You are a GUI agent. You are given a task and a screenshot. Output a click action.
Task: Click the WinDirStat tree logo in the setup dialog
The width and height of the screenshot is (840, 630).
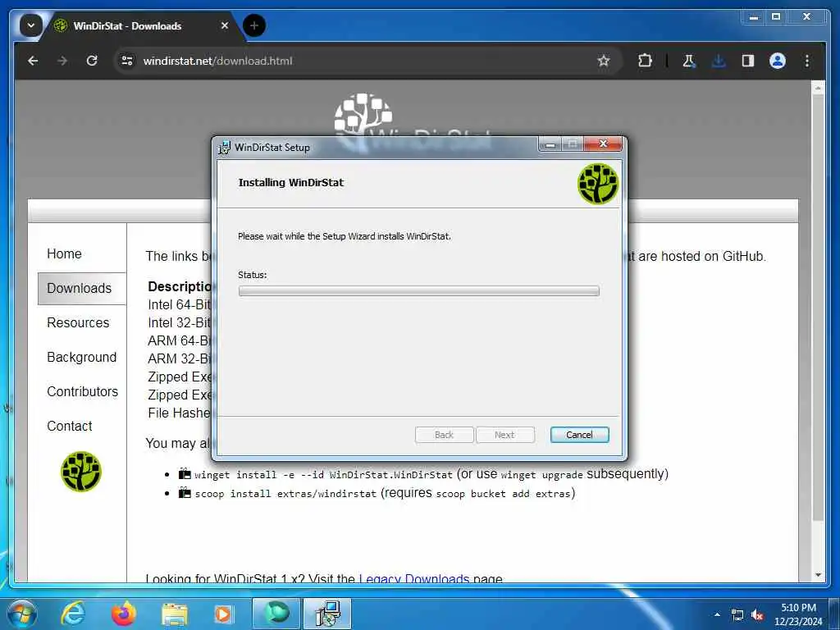click(x=598, y=184)
